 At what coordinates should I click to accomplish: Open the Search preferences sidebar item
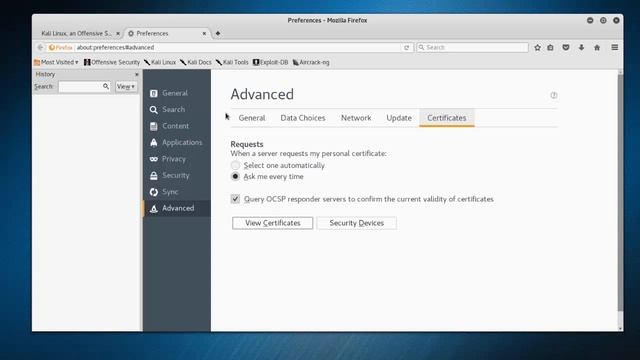(177, 109)
